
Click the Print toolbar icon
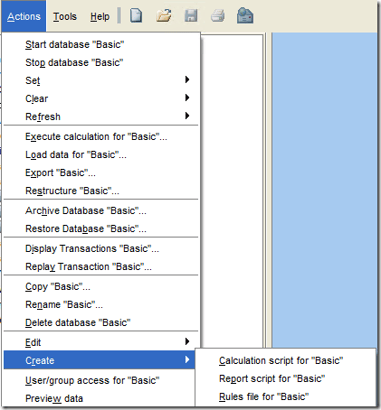tap(218, 16)
